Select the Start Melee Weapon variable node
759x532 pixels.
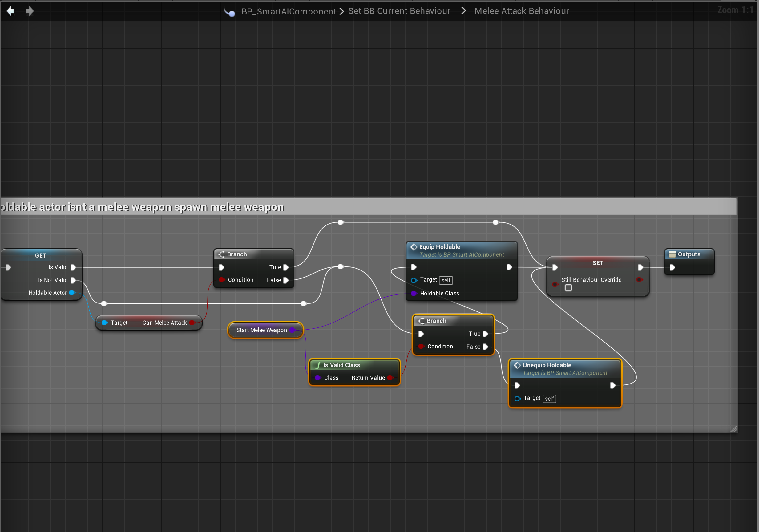261,330
